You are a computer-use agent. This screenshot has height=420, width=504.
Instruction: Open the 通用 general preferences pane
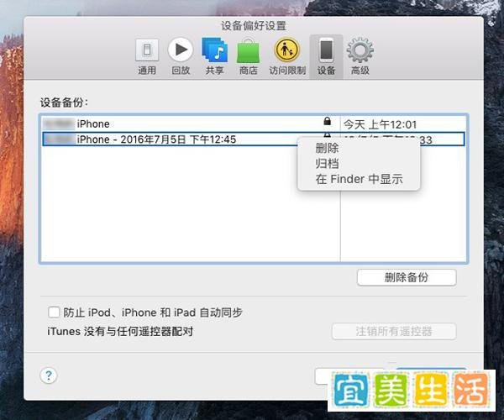click(147, 57)
